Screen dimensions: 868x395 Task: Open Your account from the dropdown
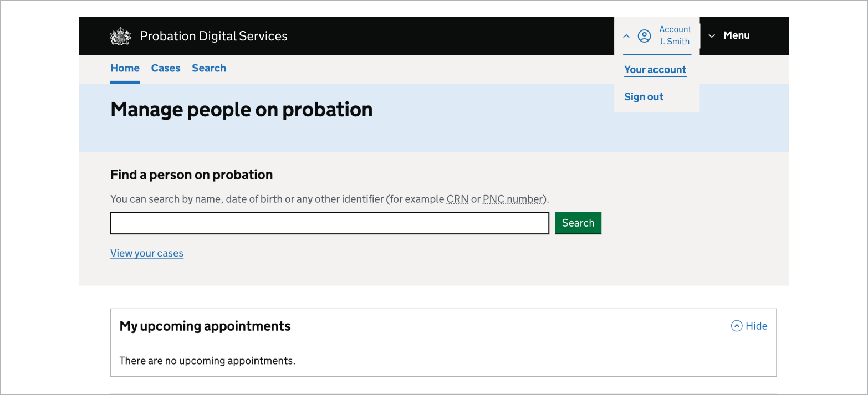[x=655, y=70]
